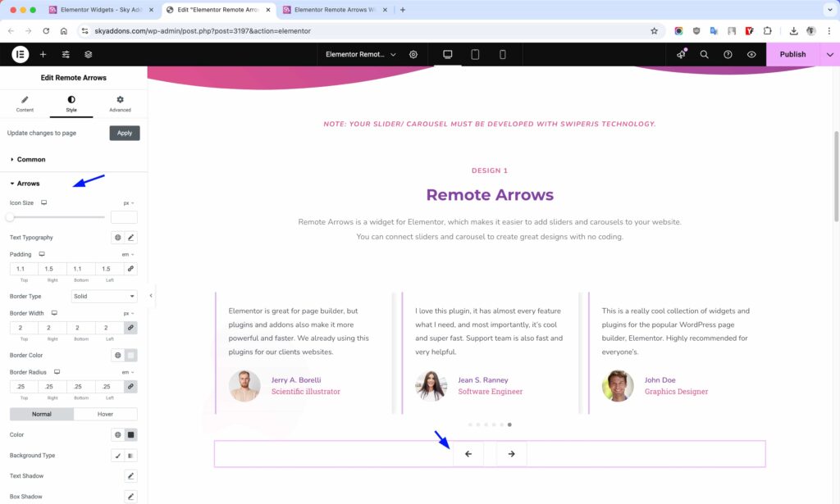840x504 pixels.
Task: Toggle Border Width link values icon
Action: click(x=130, y=328)
